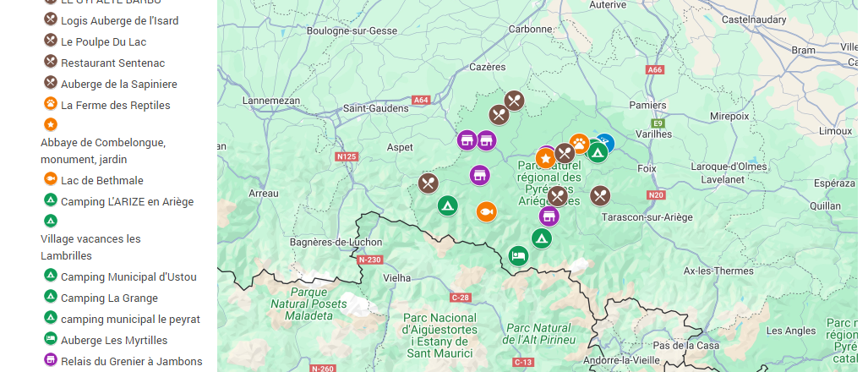Viewport: 868px width, 372px height.
Task: Click the green bed marker on the map
Action: [518, 256]
